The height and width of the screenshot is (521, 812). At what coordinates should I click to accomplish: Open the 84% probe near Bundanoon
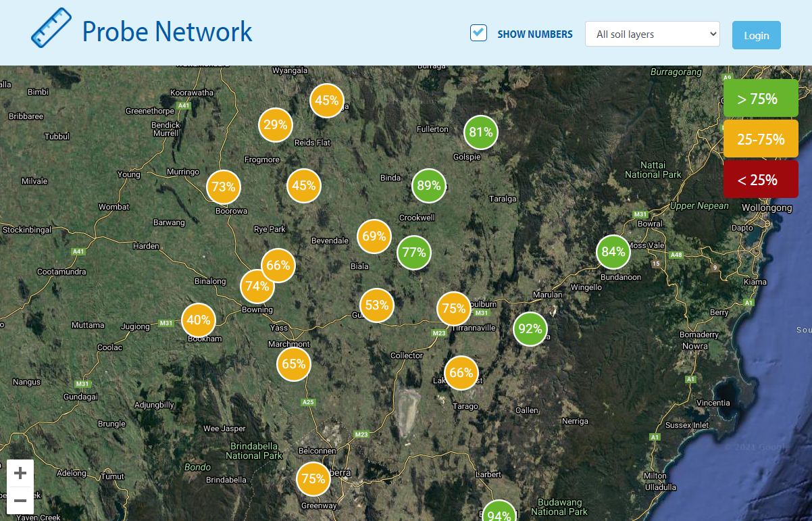click(x=613, y=251)
